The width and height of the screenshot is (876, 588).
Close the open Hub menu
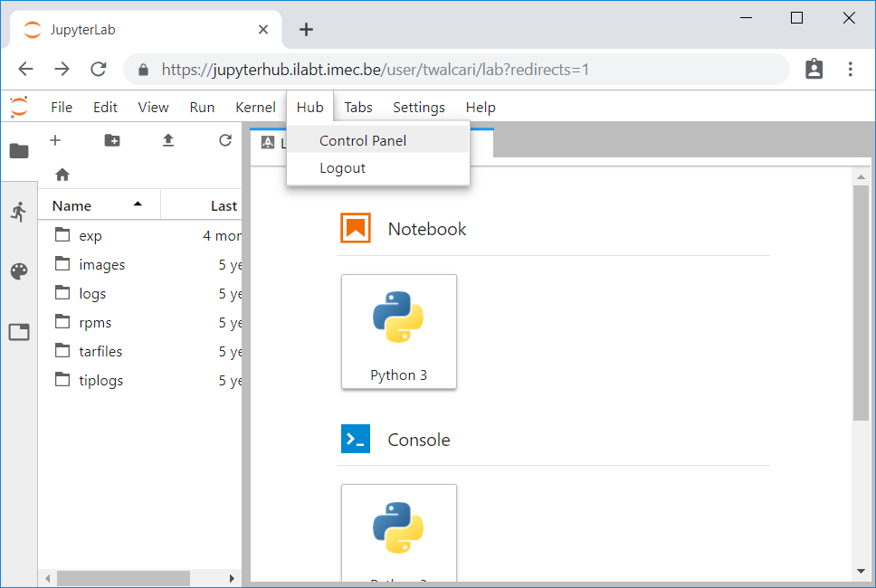coord(310,108)
